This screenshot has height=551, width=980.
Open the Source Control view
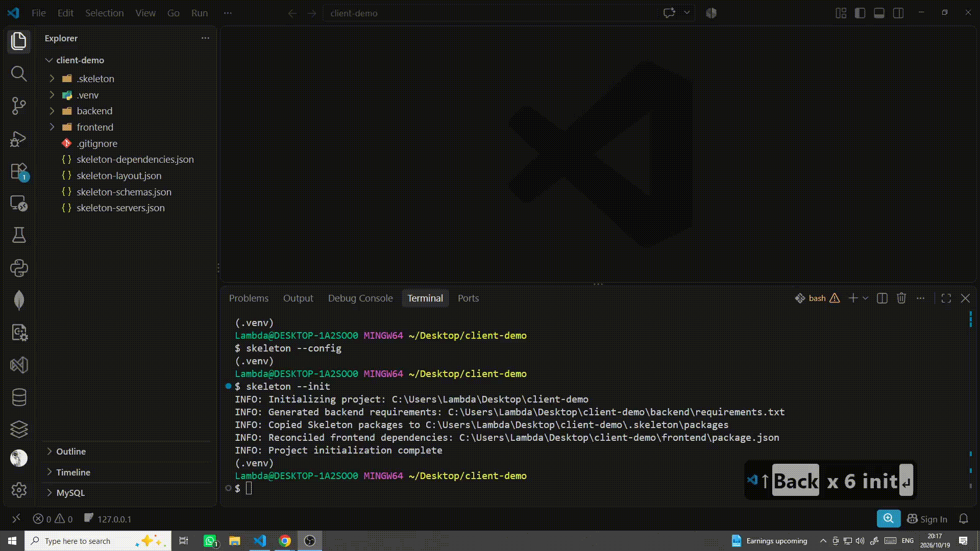coord(19,106)
